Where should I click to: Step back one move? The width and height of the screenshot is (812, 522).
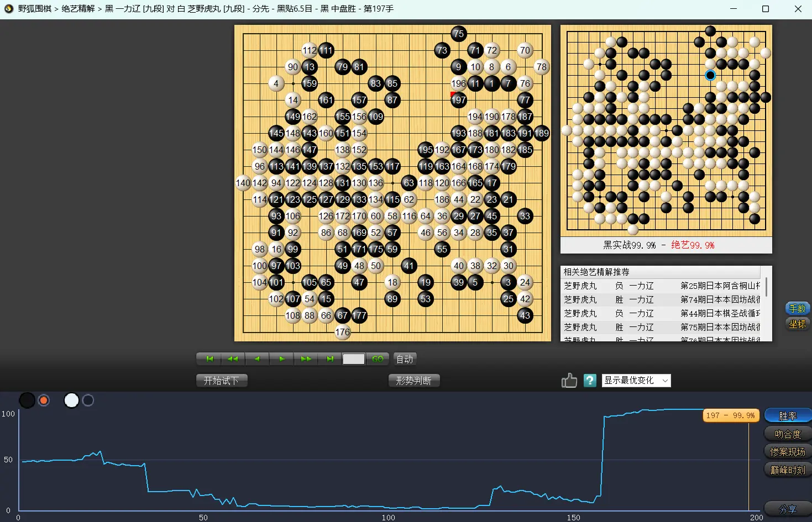pos(257,359)
